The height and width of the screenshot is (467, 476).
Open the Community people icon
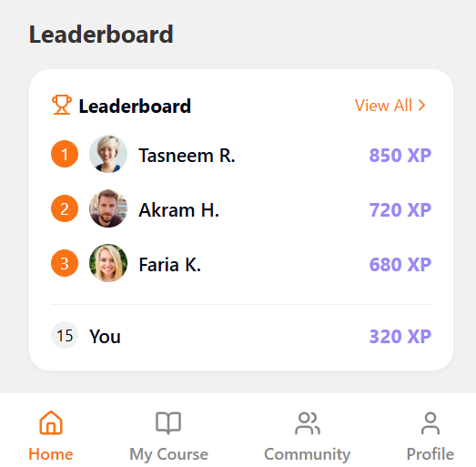308,423
